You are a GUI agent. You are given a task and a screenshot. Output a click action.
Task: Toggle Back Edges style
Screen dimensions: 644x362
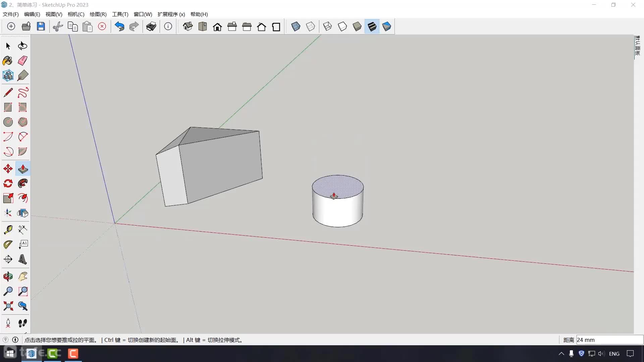point(311,26)
